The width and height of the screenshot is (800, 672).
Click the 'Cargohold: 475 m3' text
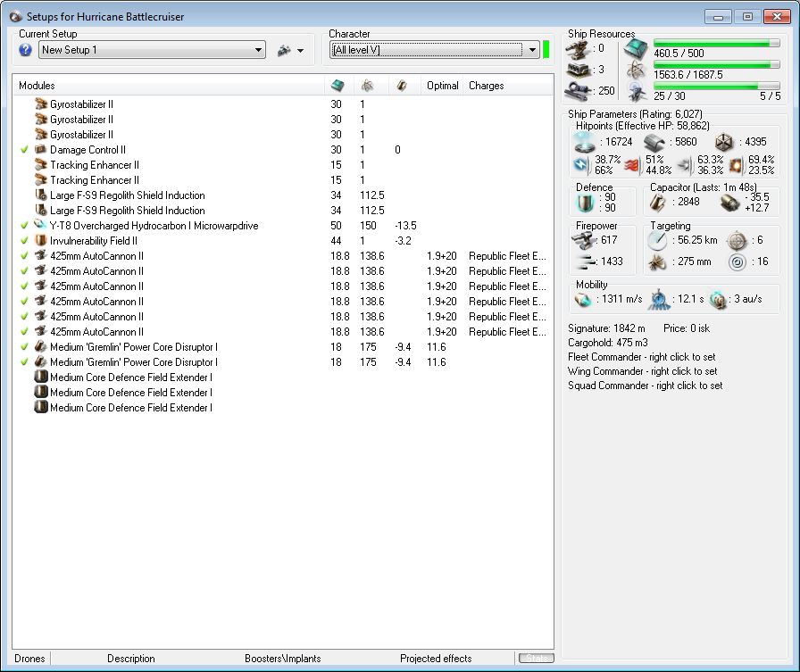tap(608, 343)
